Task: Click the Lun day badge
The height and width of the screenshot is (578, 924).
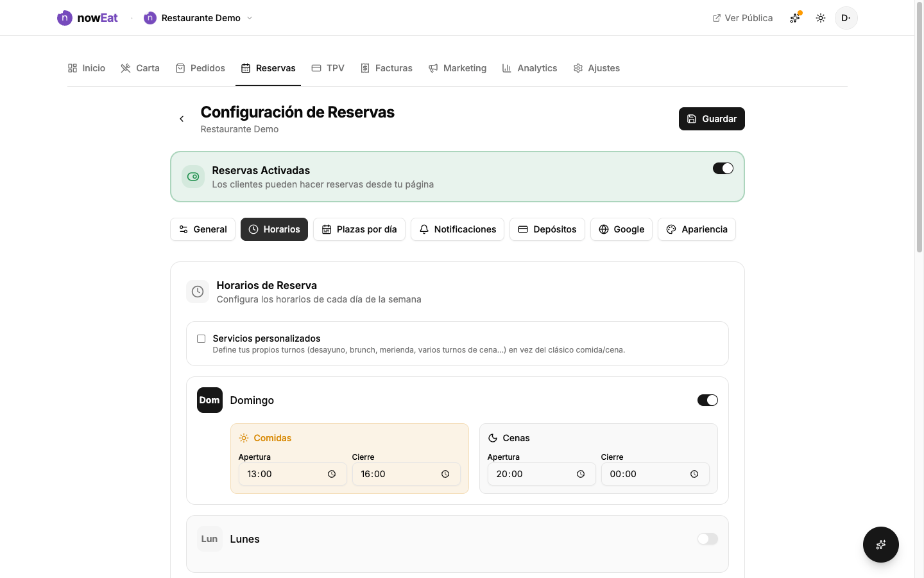Action: [210, 539]
